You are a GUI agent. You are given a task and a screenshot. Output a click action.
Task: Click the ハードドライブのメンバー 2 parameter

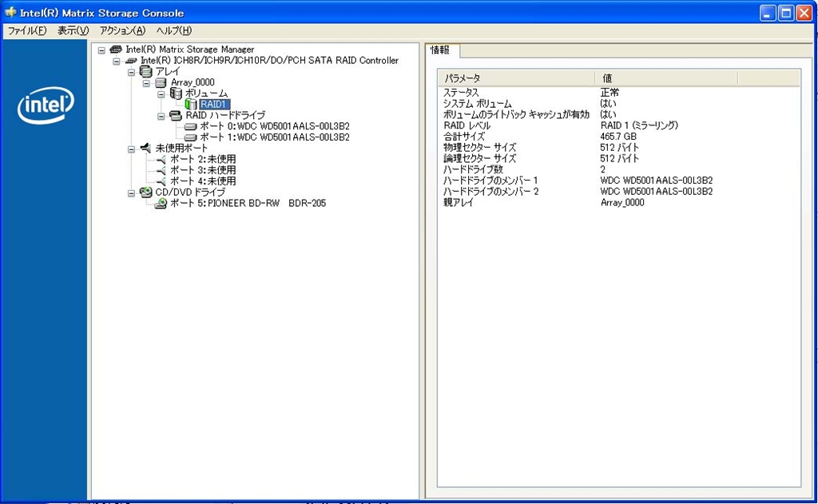tap(490, 191)
